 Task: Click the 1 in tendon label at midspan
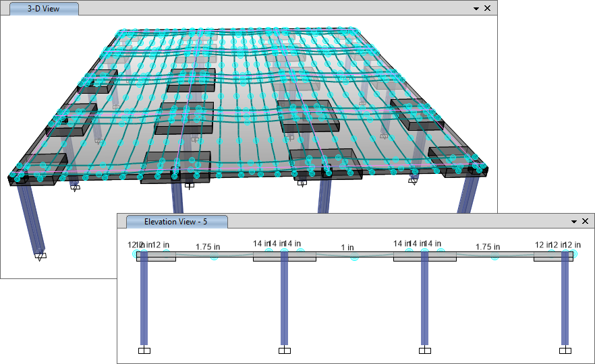click(x=347, y=247)
